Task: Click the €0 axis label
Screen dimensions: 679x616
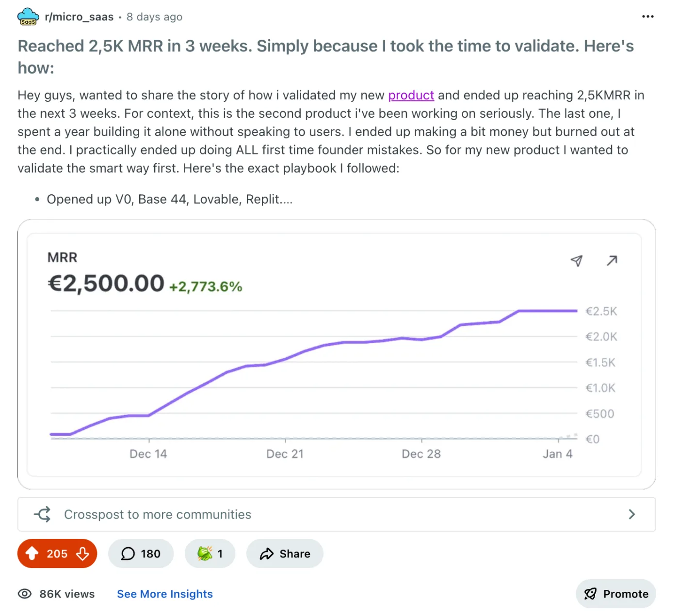Action: click(593, 439)
